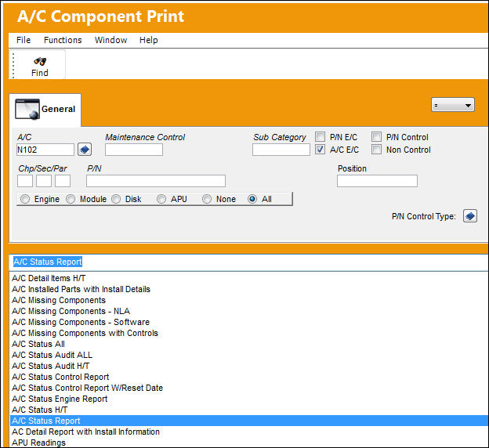Image resolution: width=489 pixels, height=448 pixels.
Task: Select the A/C Status Engine Report
Action: tap(249, 399)
